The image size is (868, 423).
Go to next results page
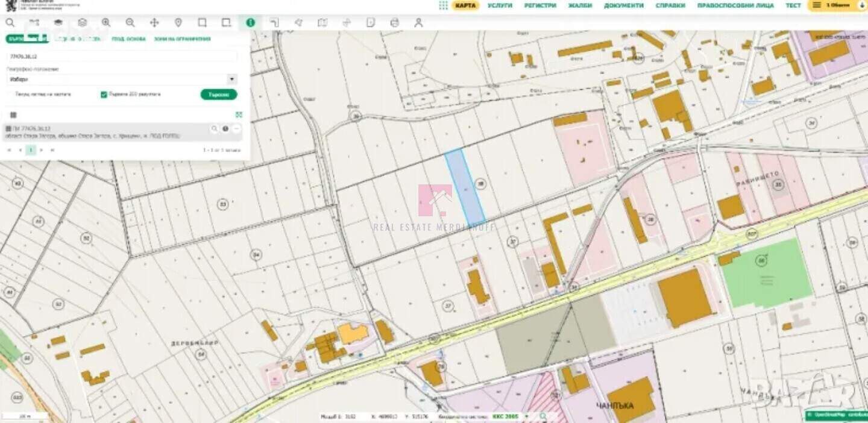pos(42,149)
